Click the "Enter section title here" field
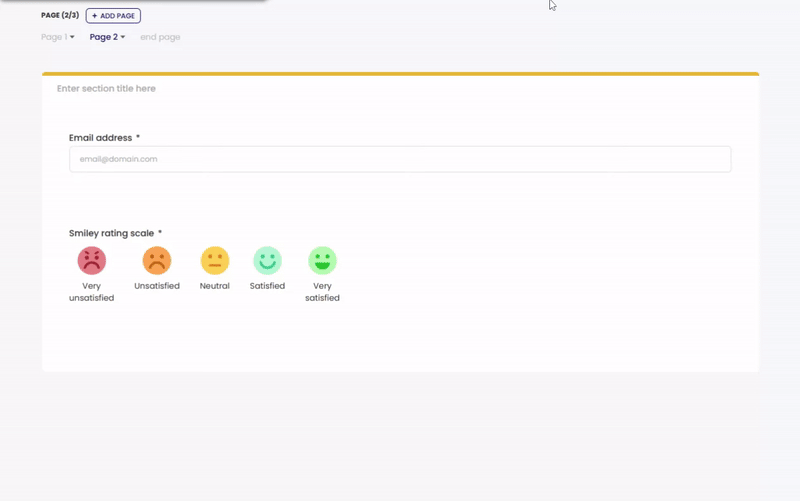 tap(106, 89)
